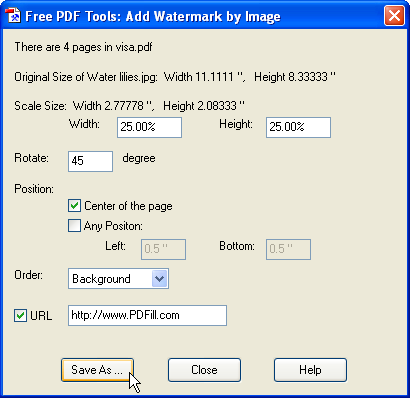Click the Save As ... button
The image size is (410, 398).
(97, 370)
